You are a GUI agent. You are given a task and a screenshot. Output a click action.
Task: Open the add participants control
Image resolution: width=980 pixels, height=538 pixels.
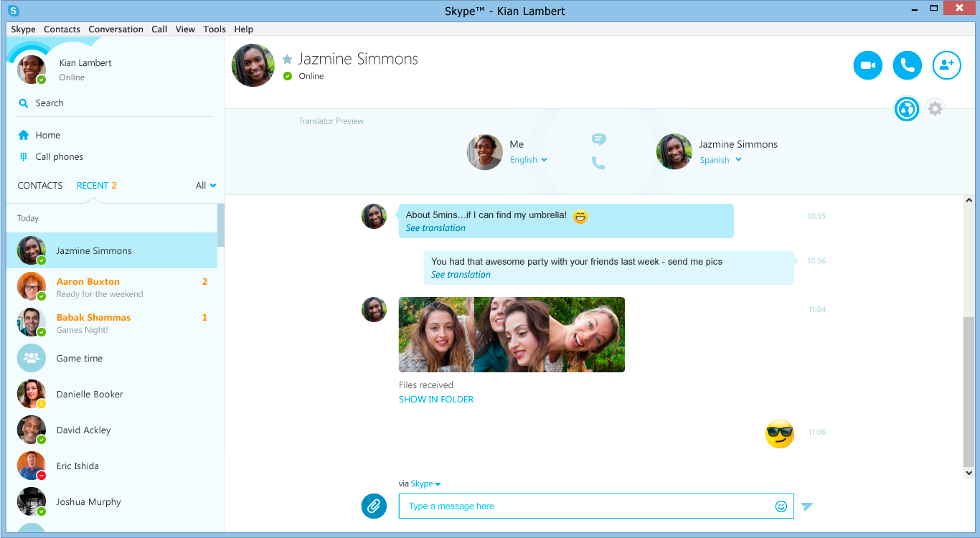click(946, 65)
